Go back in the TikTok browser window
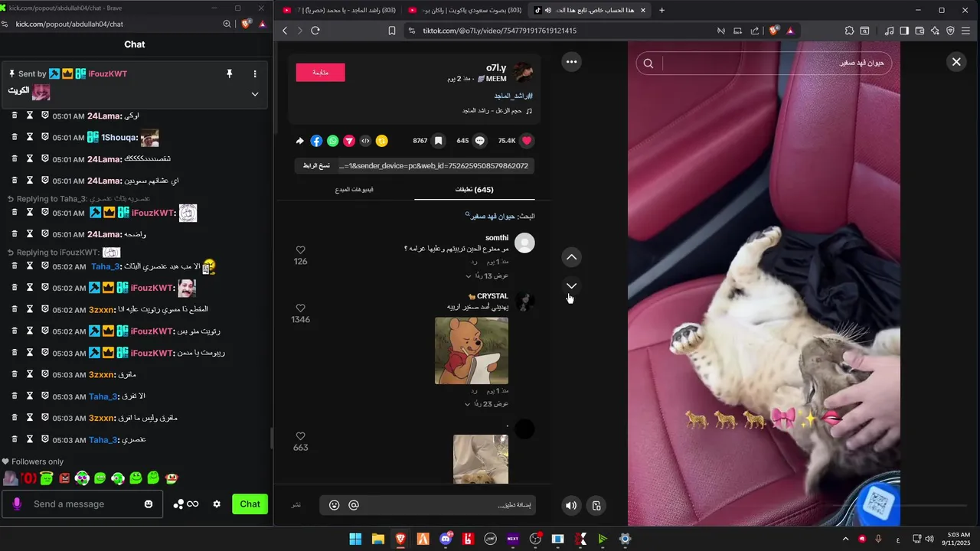This screenshot has height=551, width=980. point(285,31)
